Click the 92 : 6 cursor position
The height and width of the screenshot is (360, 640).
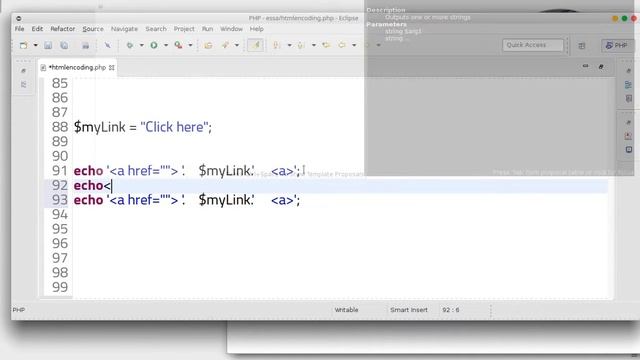451,310
